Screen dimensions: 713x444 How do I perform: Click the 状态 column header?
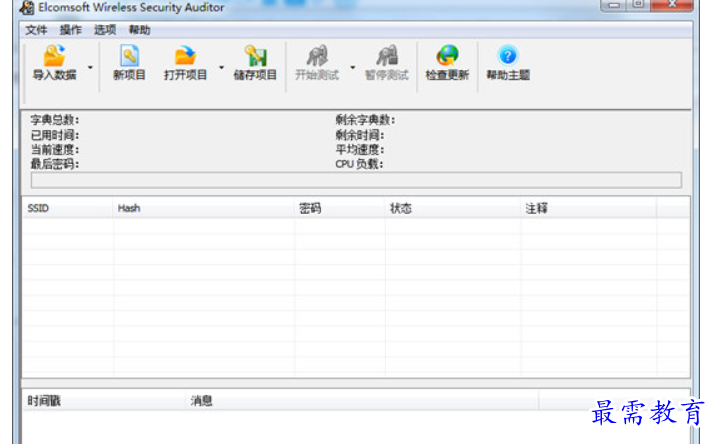453,208
